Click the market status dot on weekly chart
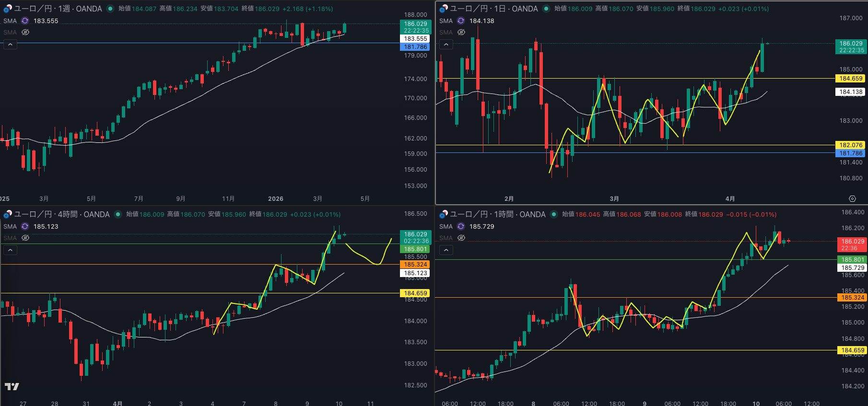Image resolution: width=868 pixels, height=406 pixels. pos(110,9)
